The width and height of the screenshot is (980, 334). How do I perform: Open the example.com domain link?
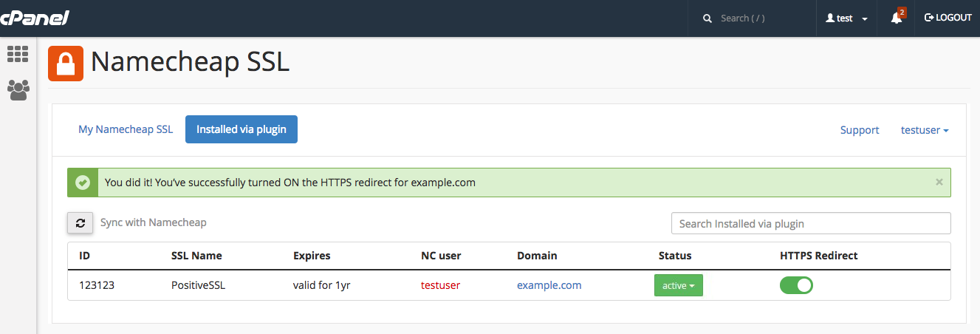[549, 285]
